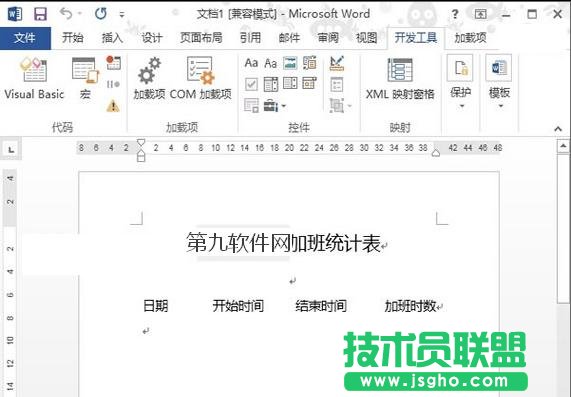Open XML 映射窗格 pane
The height and width of the screenshot is (397, 571).
click(x=400, y=79)
